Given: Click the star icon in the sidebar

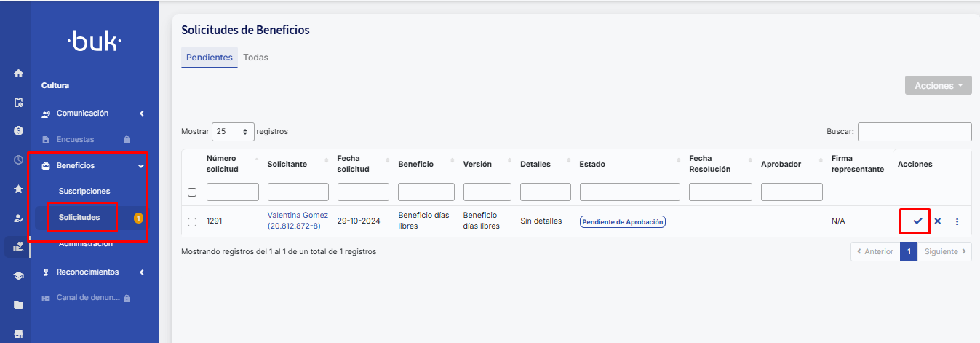Looking at the screenshot, I should tap(18, 189).
